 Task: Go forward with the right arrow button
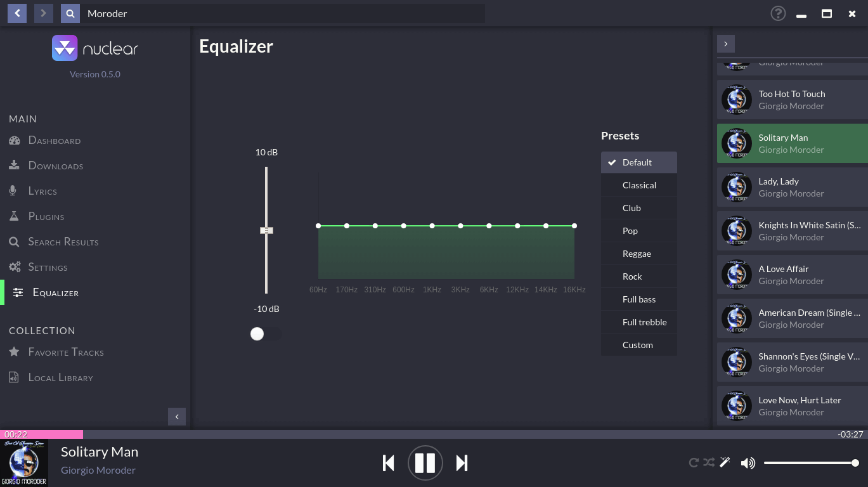[44, 13]
